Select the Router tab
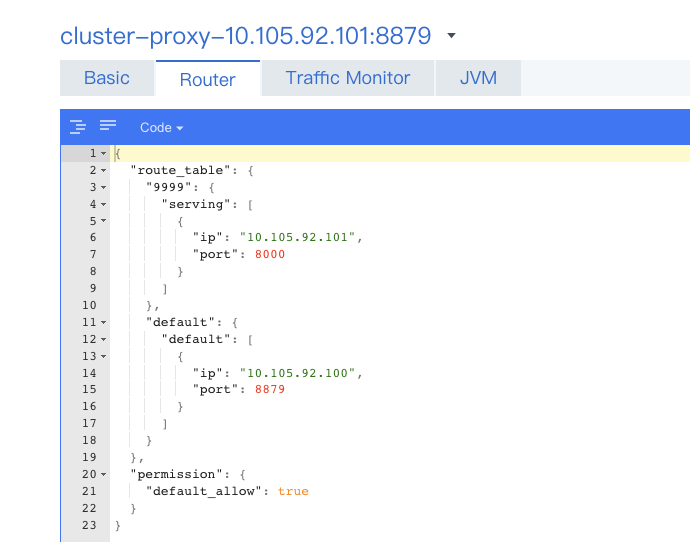690x542 pixels. tap(208, 79)
